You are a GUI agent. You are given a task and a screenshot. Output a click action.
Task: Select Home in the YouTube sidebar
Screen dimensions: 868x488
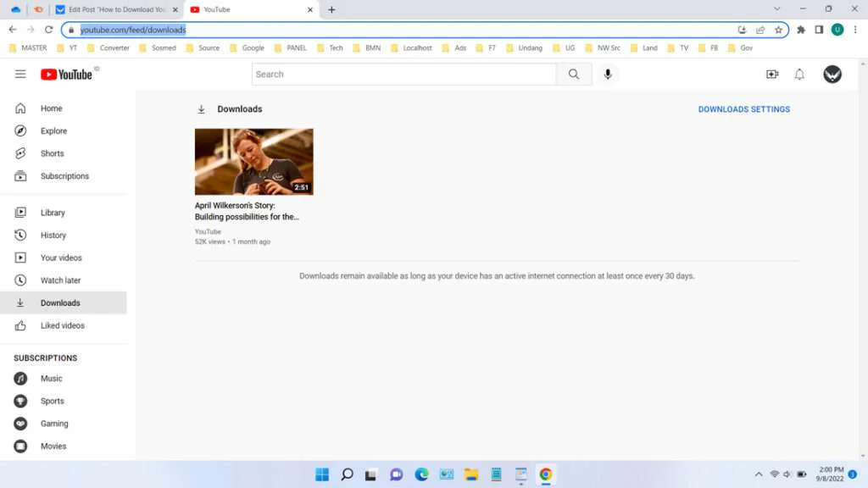(51, 108)
